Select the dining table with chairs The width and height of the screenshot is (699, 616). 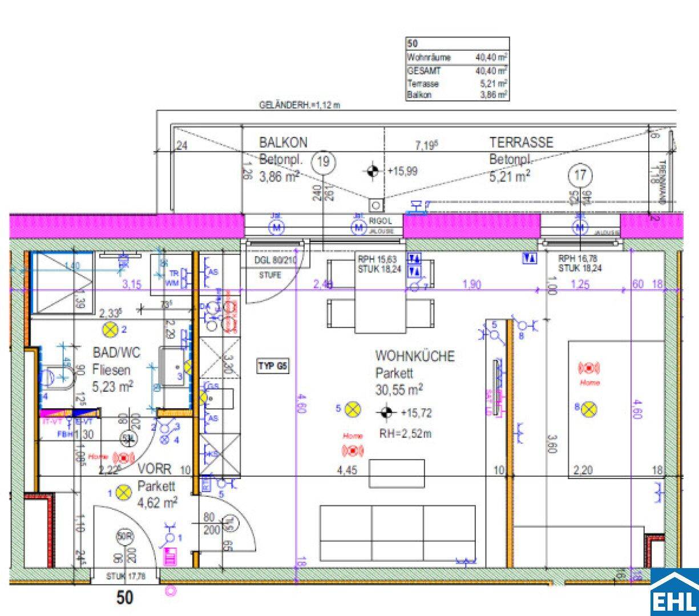381,292
